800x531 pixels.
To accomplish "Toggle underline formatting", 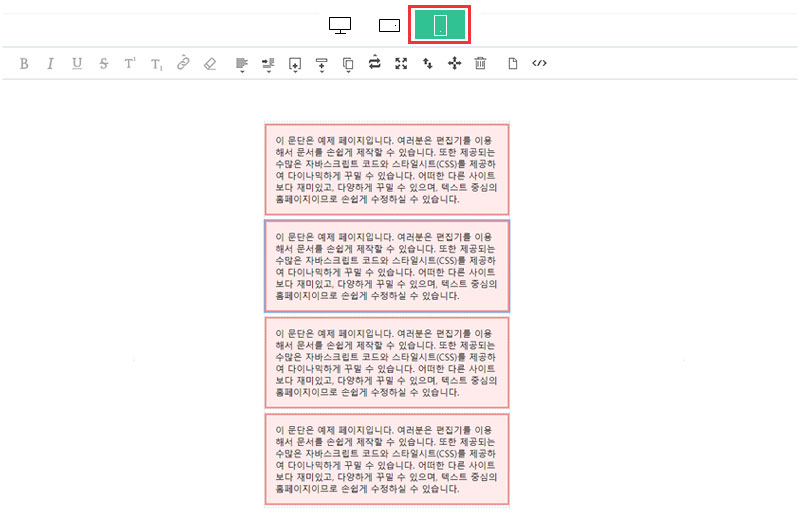I will (x=77, y=64).
